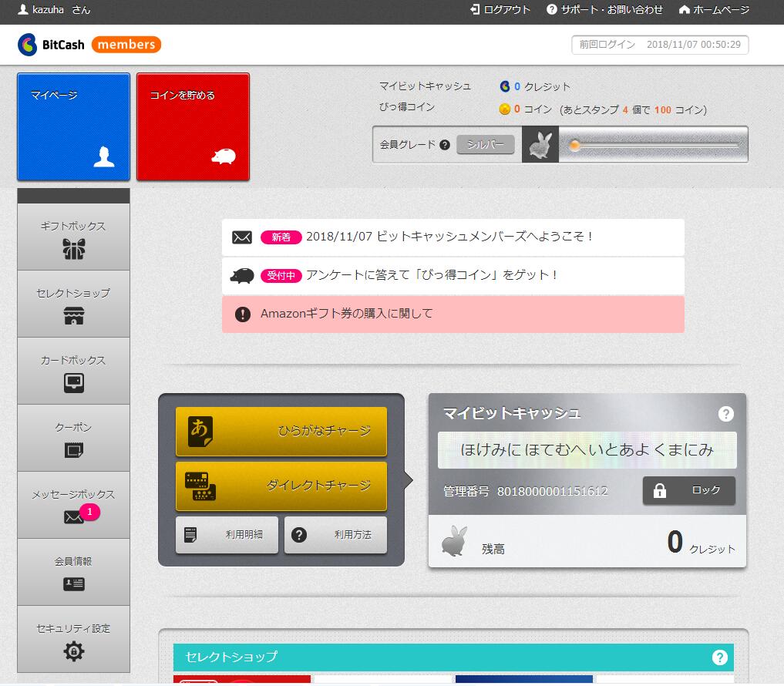Click help icon next to 会員グレード
Viewport: 784px width, 686px height.
point(445,145)
